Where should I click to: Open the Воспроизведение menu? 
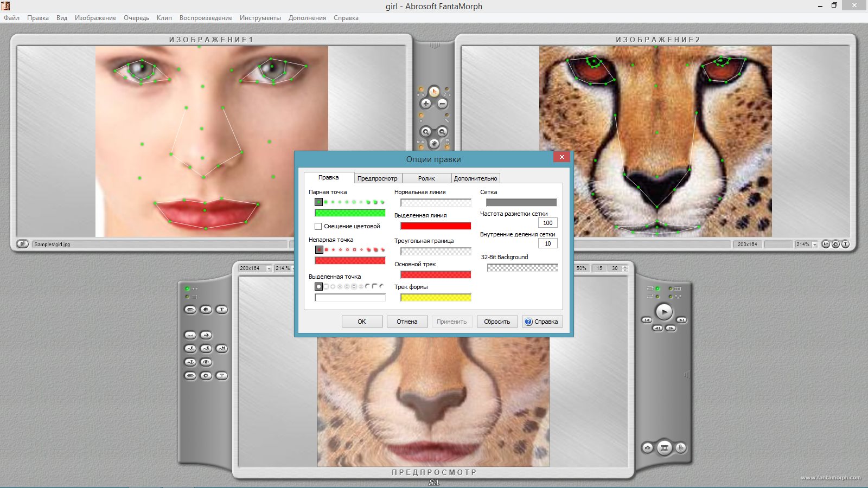point(206,18)
